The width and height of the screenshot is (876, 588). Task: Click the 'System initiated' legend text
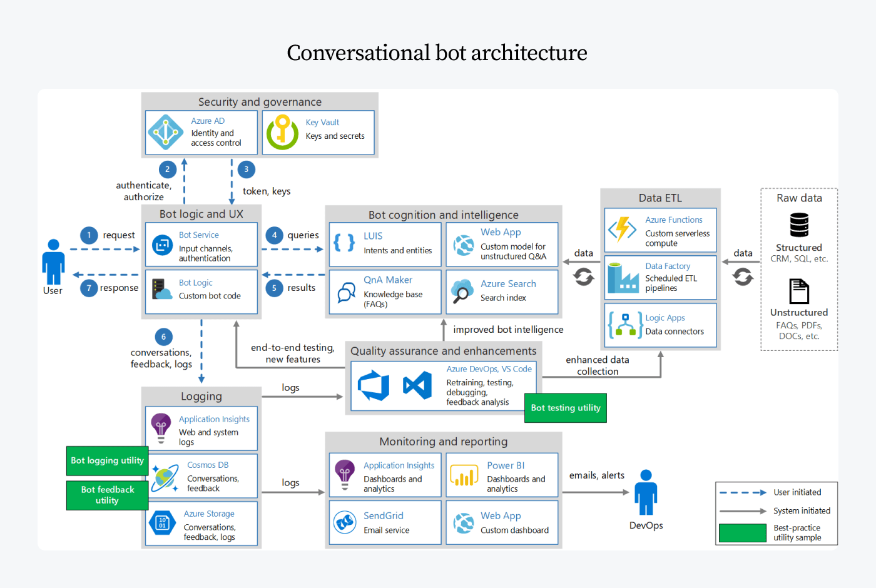coord(802,511)
